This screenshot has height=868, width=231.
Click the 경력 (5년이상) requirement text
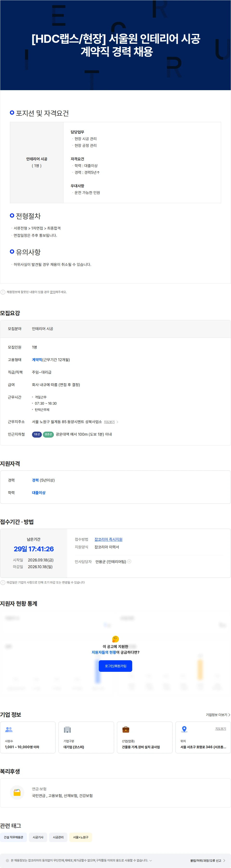tap(43, 480)
